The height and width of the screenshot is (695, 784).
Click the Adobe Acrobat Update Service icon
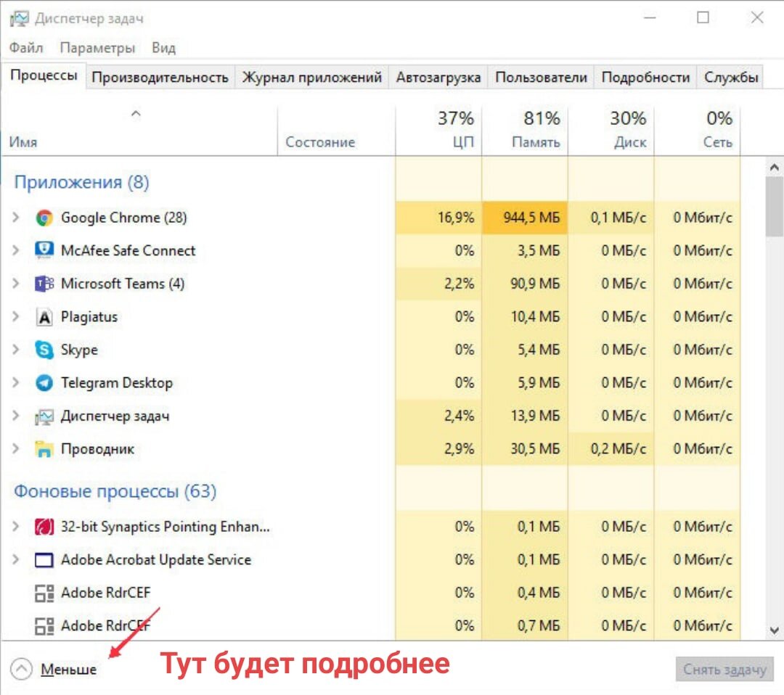tap(44, 560)
